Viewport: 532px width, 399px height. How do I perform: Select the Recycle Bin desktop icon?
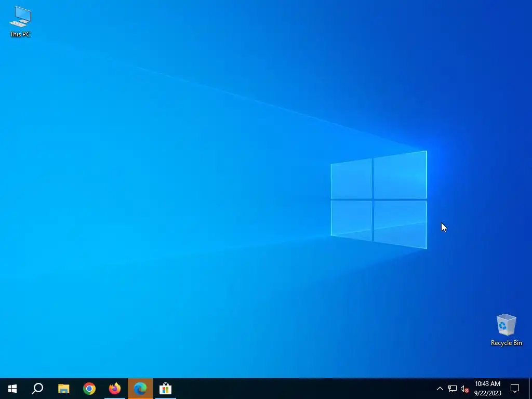(506, 330)
